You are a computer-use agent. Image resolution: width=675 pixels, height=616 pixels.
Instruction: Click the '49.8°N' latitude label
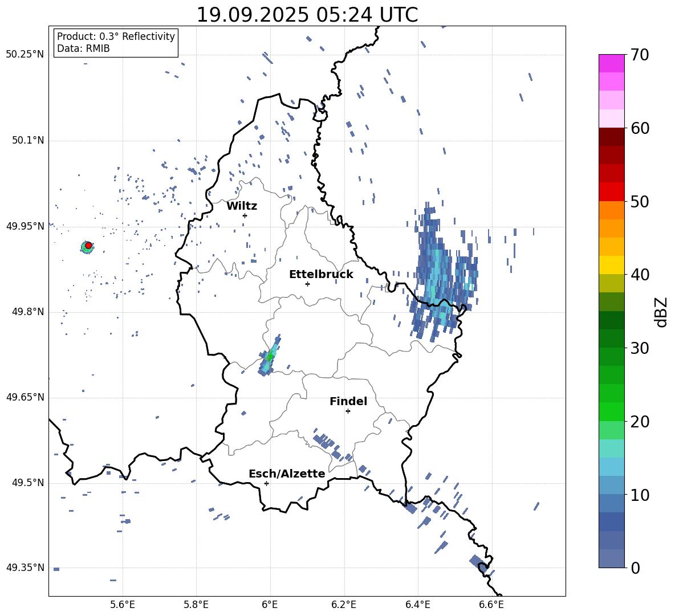click(28, 312)
